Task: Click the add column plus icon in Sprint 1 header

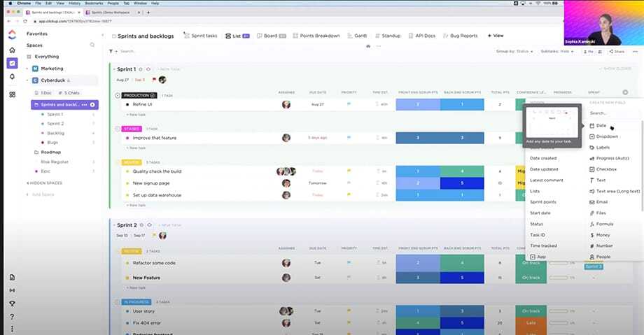Action: point(625,92)
